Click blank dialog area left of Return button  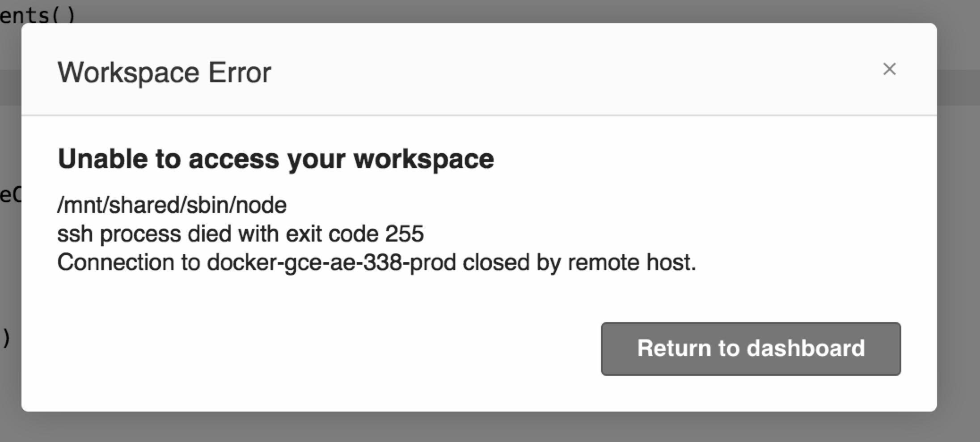click(313, 348)
